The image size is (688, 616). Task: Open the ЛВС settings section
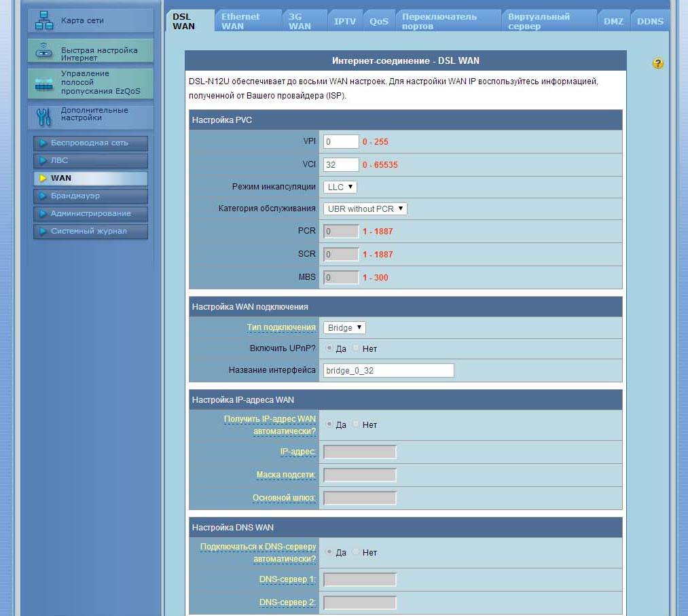[x=90, y=161]
